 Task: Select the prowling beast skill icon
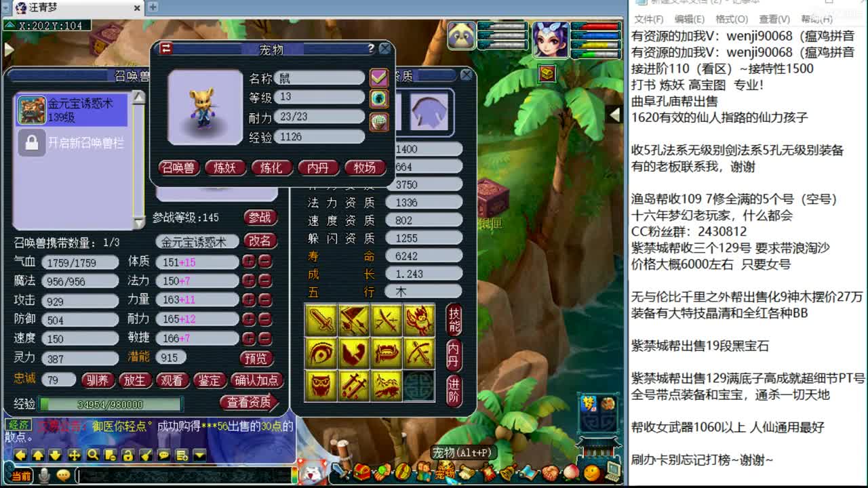(x=387, y=385)
